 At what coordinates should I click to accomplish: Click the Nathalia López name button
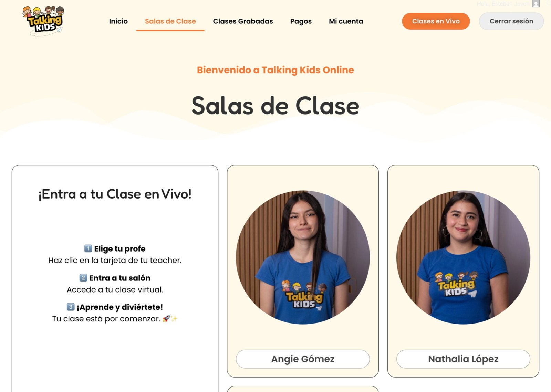pyautogui.click(x=463, y=359)
